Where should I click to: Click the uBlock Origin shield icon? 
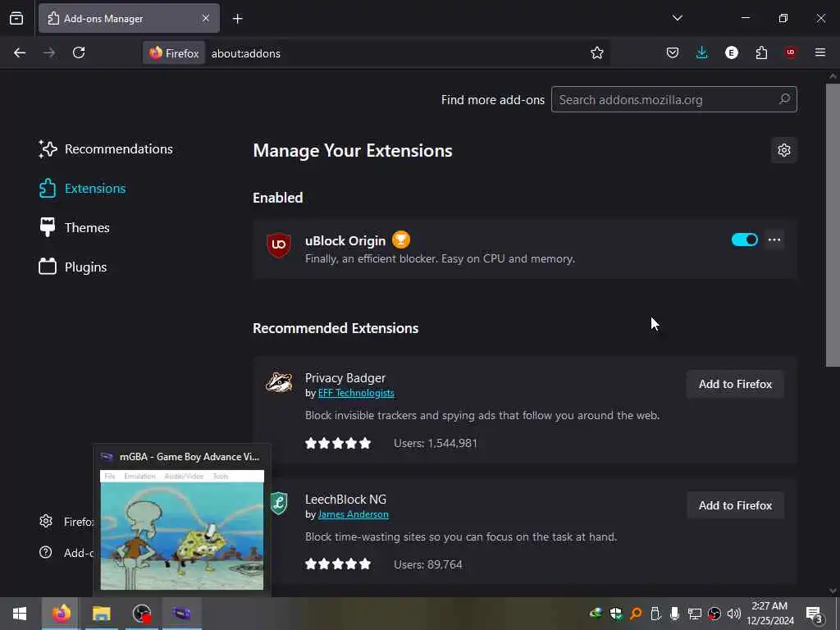(279, 244)
